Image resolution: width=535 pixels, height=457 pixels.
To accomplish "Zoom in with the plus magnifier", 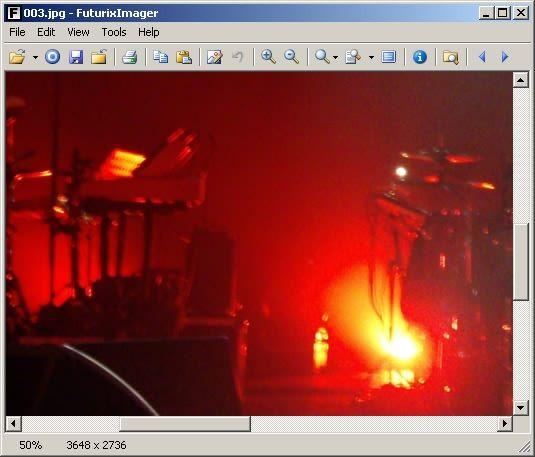I will pos(268,57).
